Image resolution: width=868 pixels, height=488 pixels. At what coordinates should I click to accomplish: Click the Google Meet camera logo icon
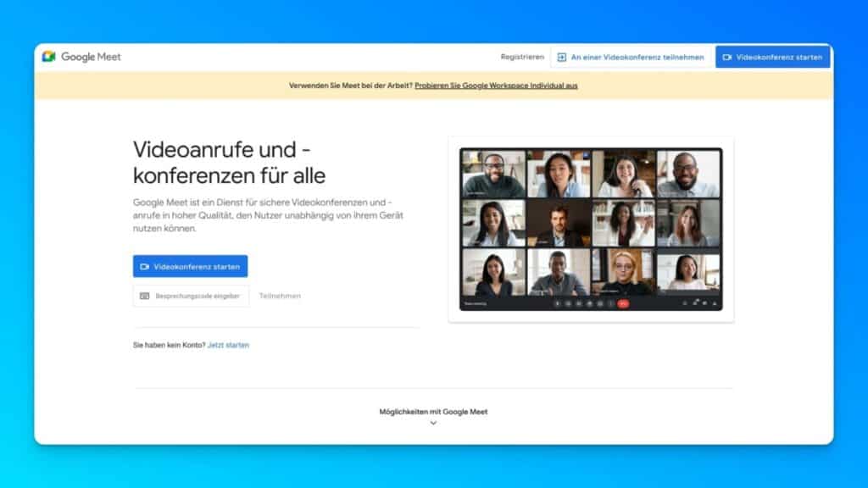[48, 57]
